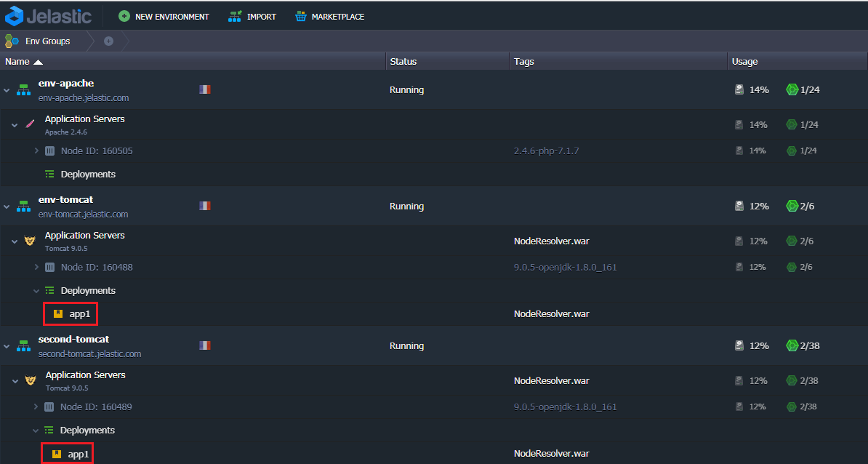The height and width of the screenshot is (464, 868).
Task: Select the container icon for Node 160488
Action: coord(50,267)
